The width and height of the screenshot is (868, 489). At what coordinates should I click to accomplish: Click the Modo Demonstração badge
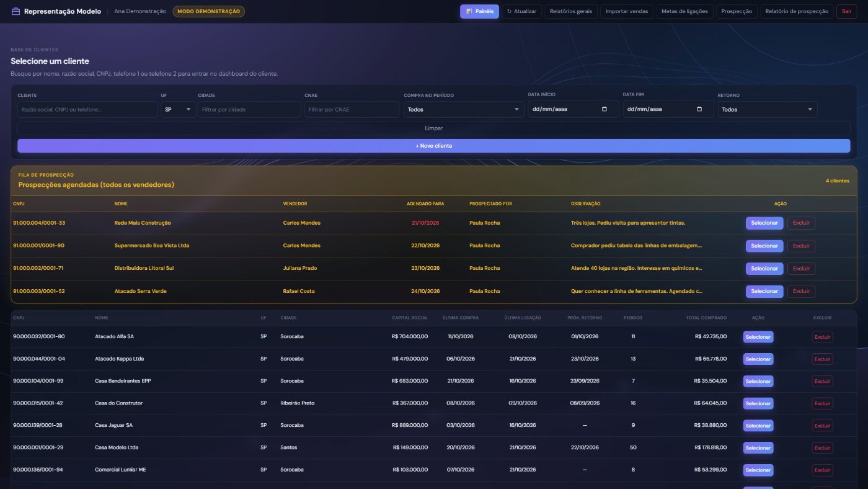click(208, 11)
